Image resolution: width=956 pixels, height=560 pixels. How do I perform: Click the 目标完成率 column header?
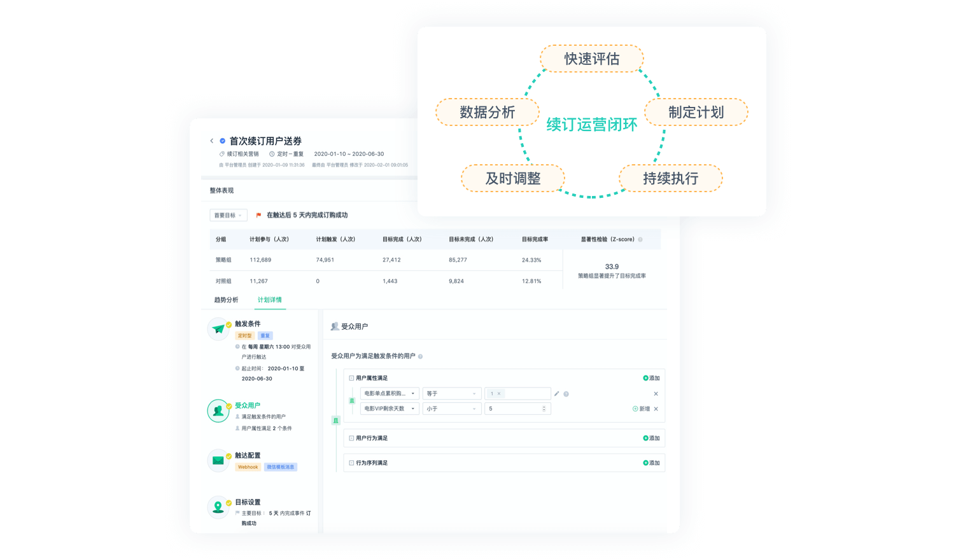pos(535,239)
